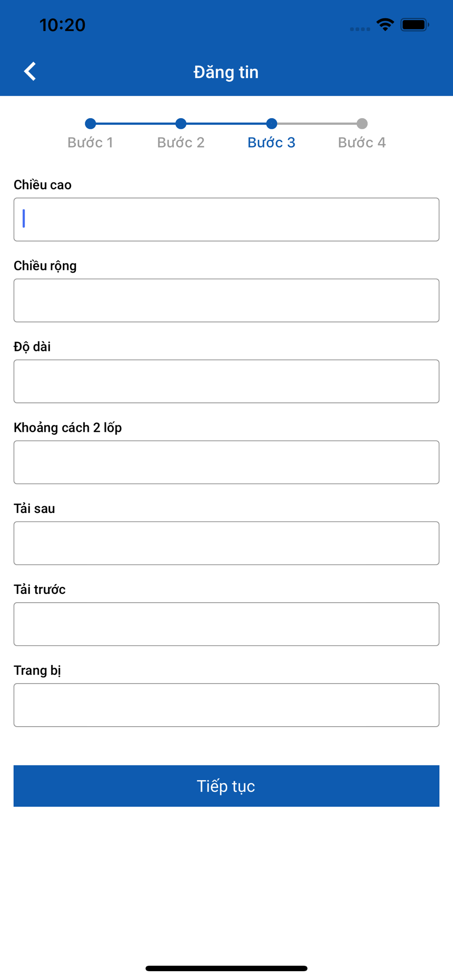This screenshot has width=453, height=980.
Task: Focus the Chiều rộng input field
Action: click(226, 300)
